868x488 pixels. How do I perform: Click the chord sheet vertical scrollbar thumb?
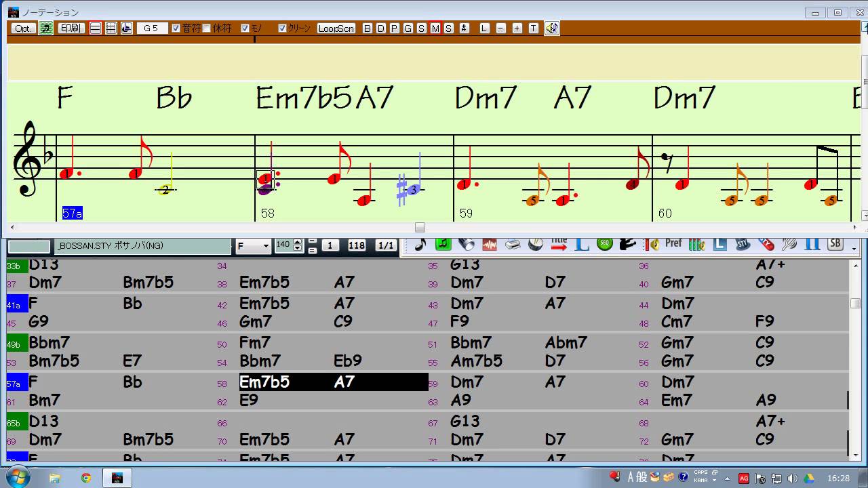(855, 304)
